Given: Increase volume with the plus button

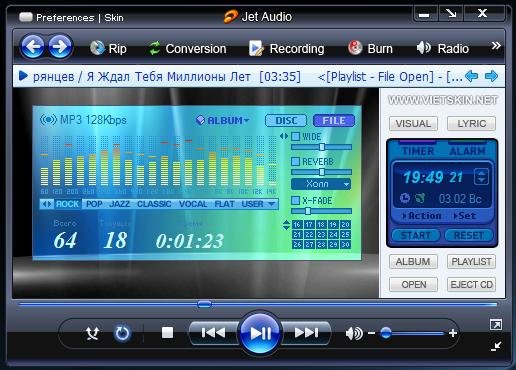Looking at the screenshot, I should click(x=453, y=333).
